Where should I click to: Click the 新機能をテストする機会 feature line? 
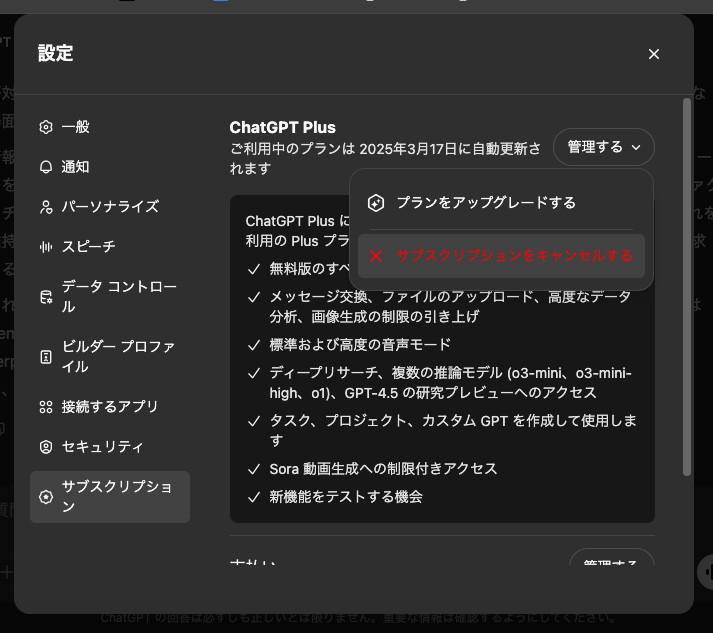(x=346, y=497)
